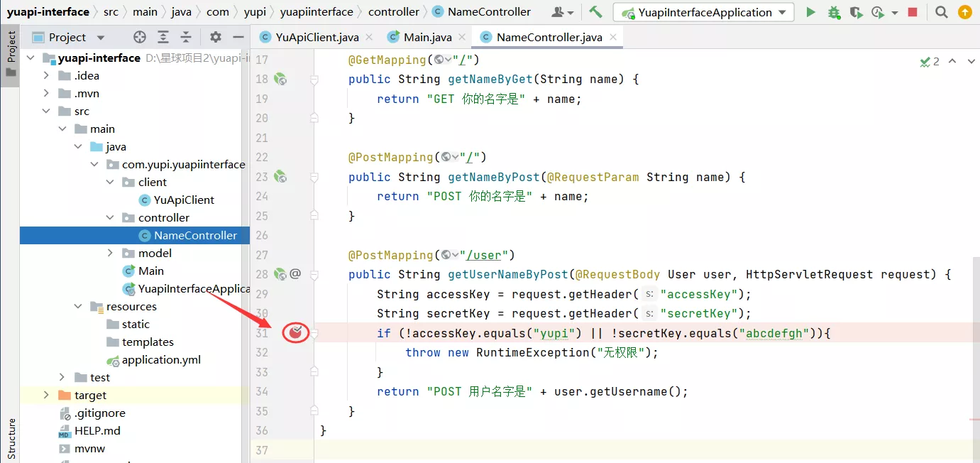Screen dimensions: 980x463
Task: Open the dropdown arrow next to the profiler icon
Action: click(x=894, y=13)
